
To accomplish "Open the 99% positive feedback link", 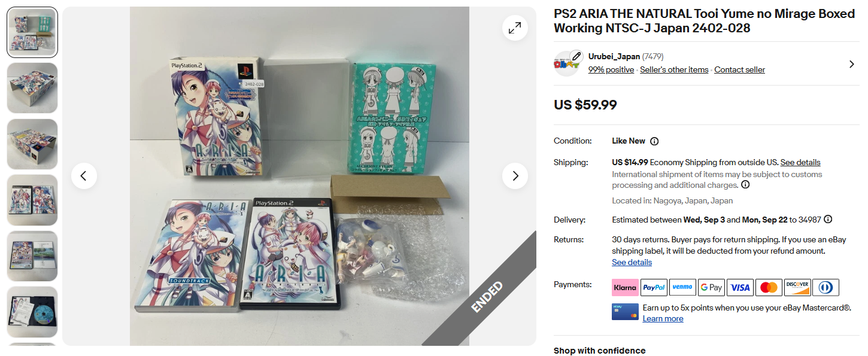I will [611, 70].
